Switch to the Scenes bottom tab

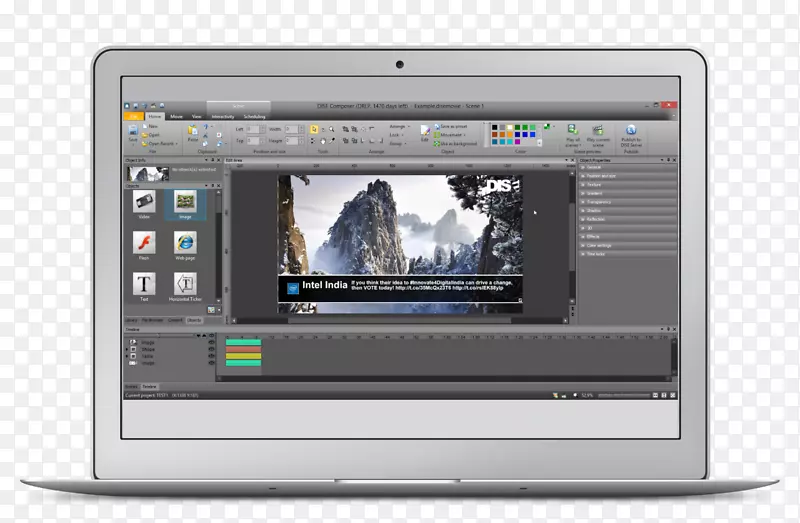click(132, 387)
